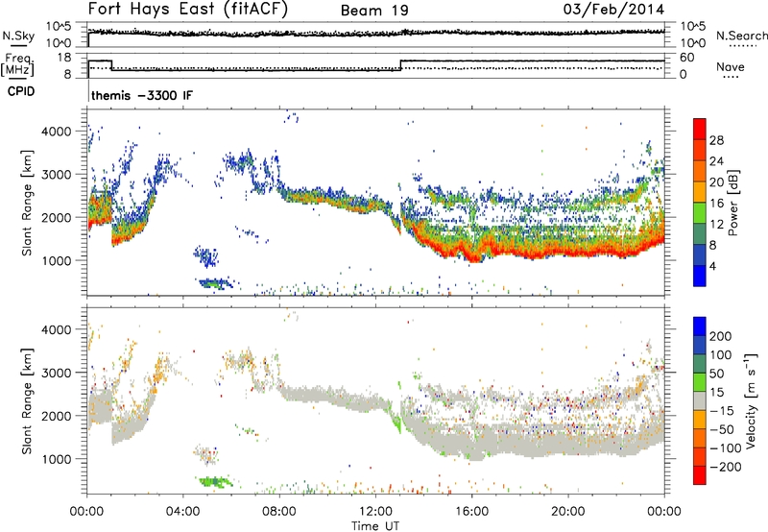This screenshot has height=532, width=768.
Task: Click 'Slant Range [km]' label of power panel
Action: tap(27, 203)
